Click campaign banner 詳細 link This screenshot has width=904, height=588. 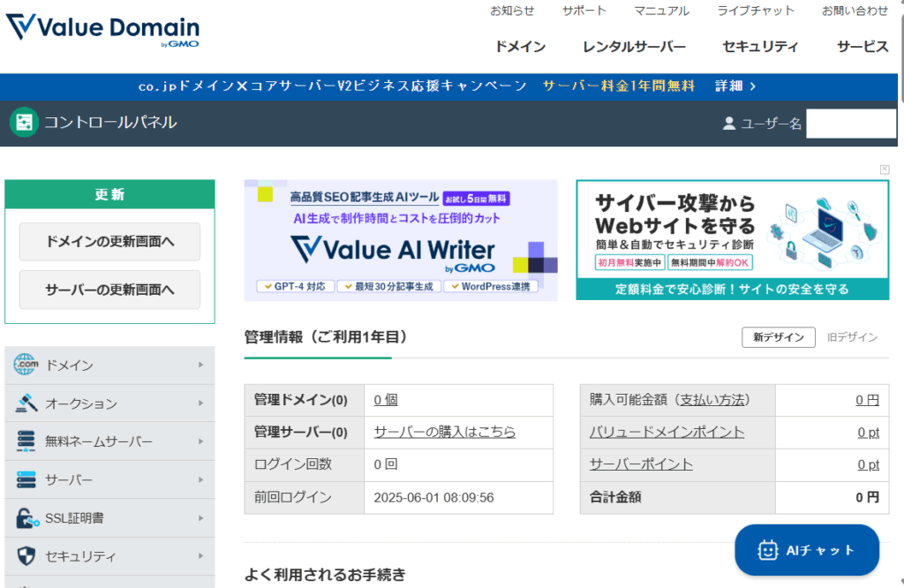point(735,86)
